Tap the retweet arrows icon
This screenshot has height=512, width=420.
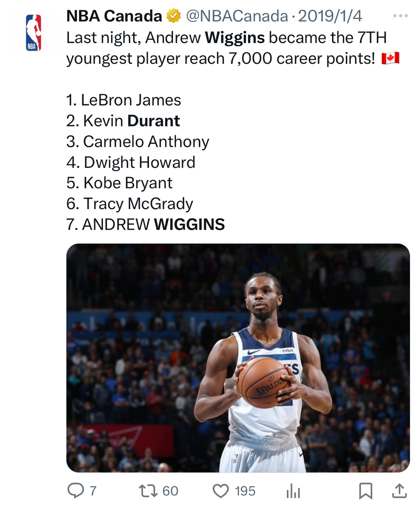pyautogui.click(x=148, y=491)
